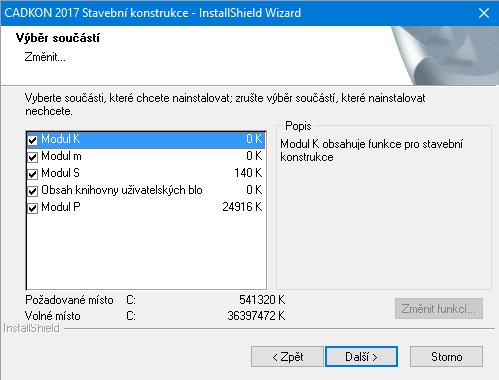Screen dimensions: 499x380
Task: Select the Modul m row label
Action: pos(61,156)
